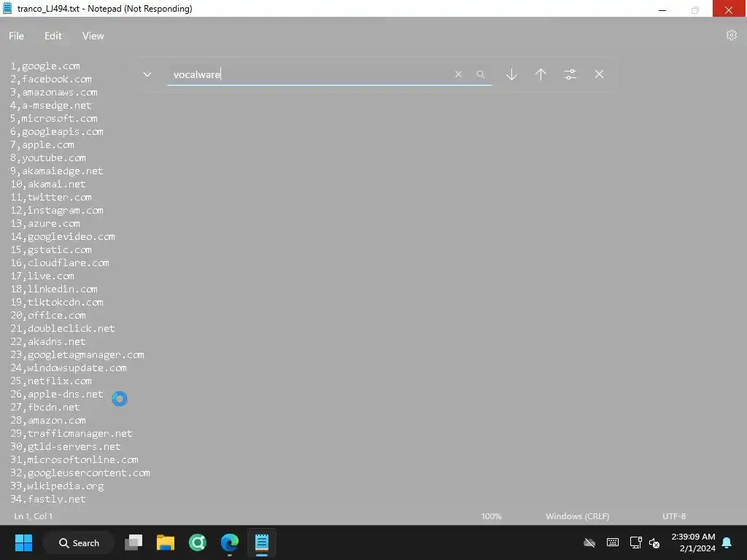Click the line 19,tiktokcdn.com
747x560 pixels.
pos(57,303)
